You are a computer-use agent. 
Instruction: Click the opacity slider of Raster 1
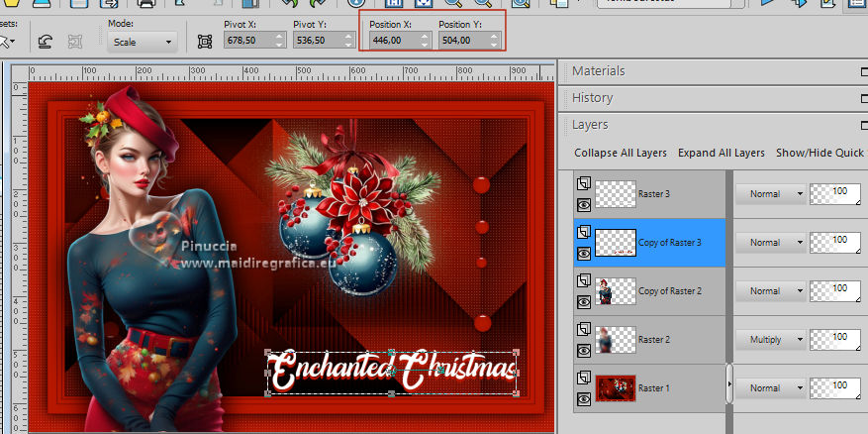835,388
